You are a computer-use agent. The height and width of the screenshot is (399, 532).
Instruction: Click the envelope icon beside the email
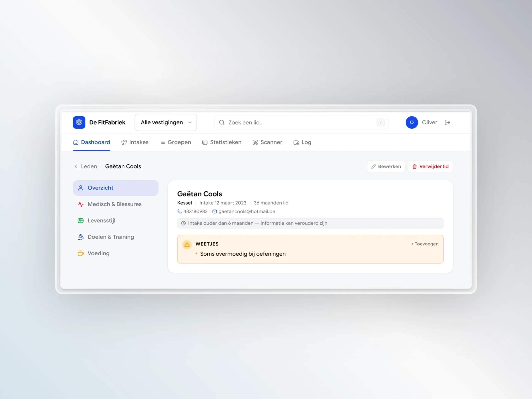pos(214,211)
